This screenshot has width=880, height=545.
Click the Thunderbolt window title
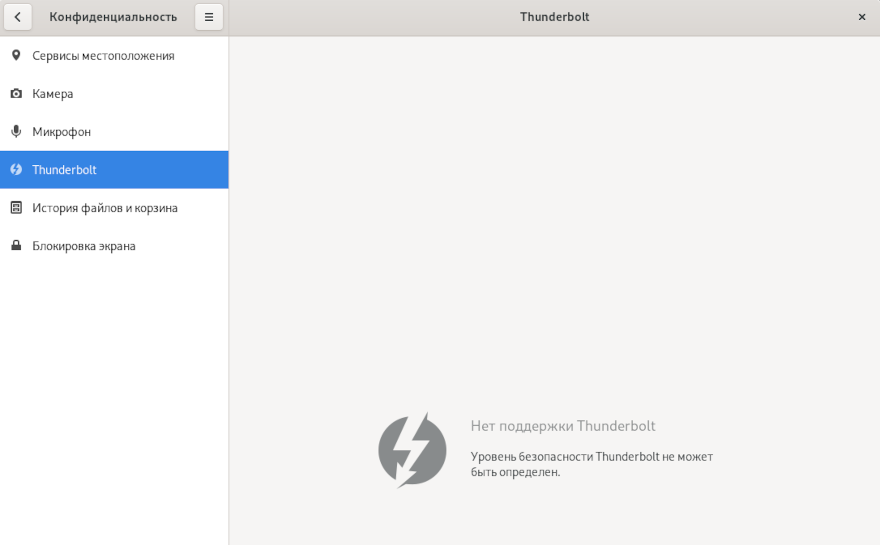click(x=554, y=17)
